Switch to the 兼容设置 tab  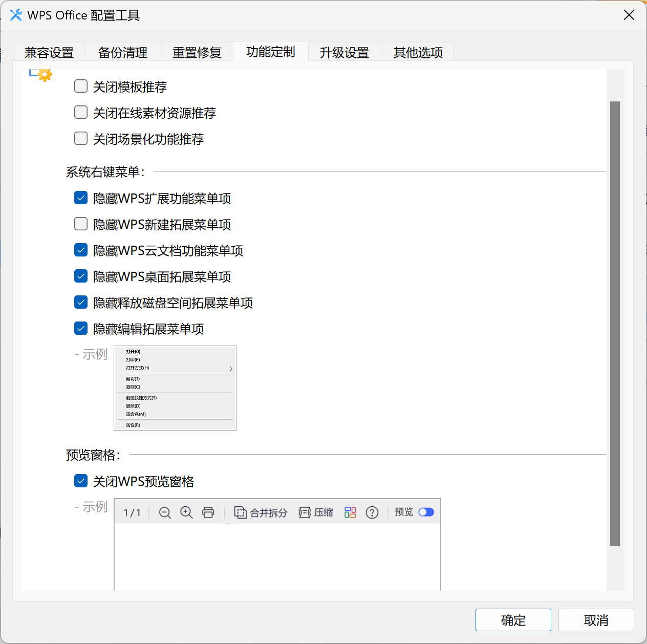click(49, 52)
